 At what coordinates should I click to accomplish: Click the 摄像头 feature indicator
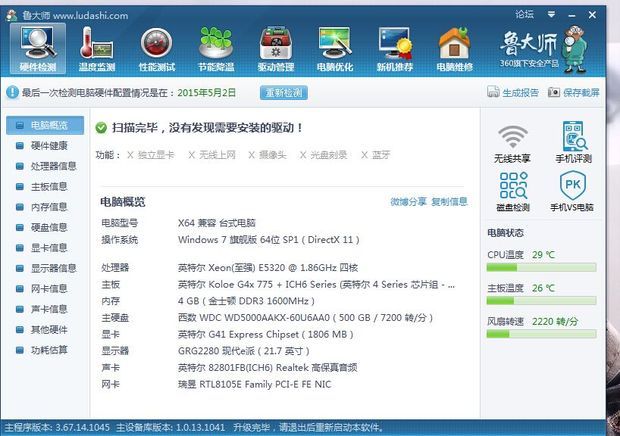(267, 155)
